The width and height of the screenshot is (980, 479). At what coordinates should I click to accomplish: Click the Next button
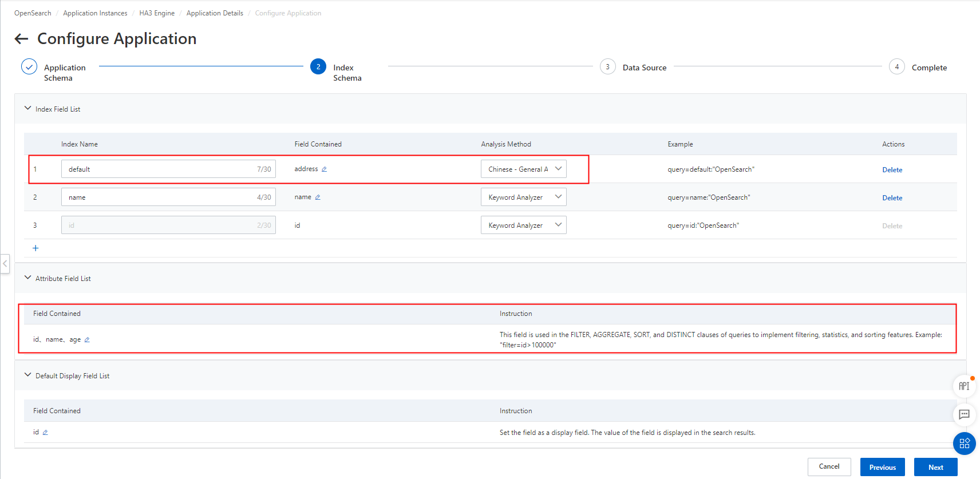pos(935,467)
